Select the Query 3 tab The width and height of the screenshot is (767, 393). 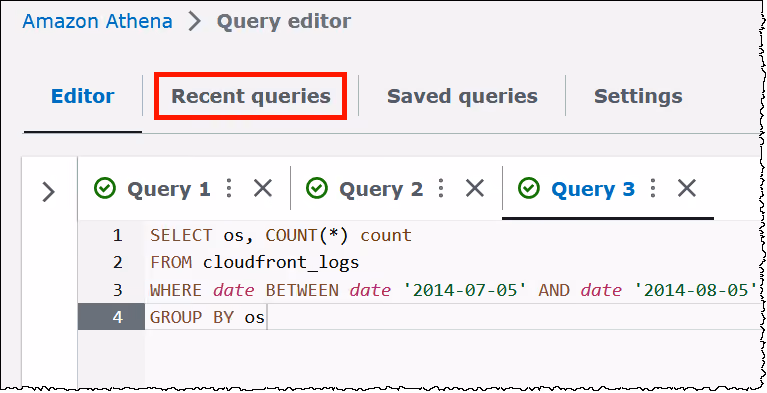point(593,189)
